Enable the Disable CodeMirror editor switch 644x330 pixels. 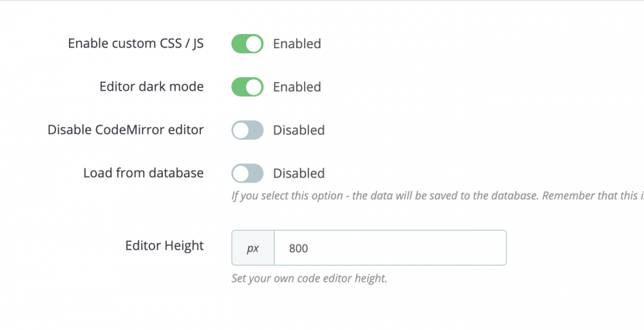[x=247, y=130]
